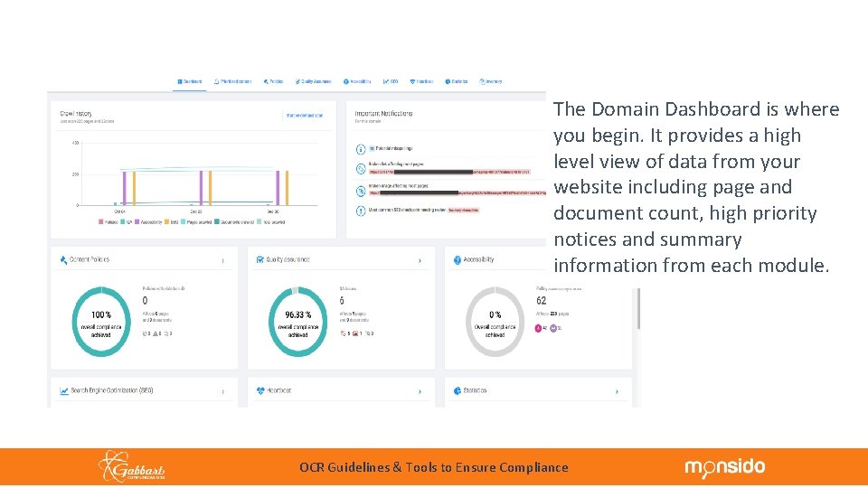Click the Statistics card pie icon
The height and width of the screenshot is (488, 868).
click(458, 390)
